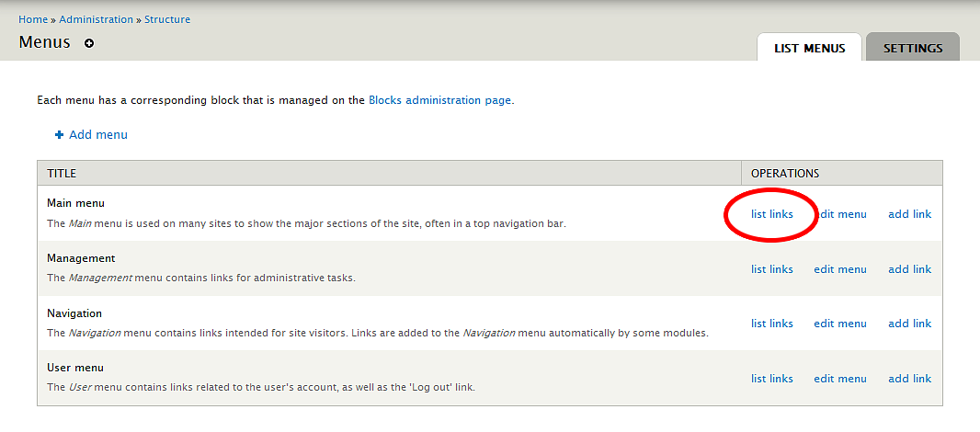Open edit menu for Management
Screen dimensions: 980x432
[x=840, y=268]
